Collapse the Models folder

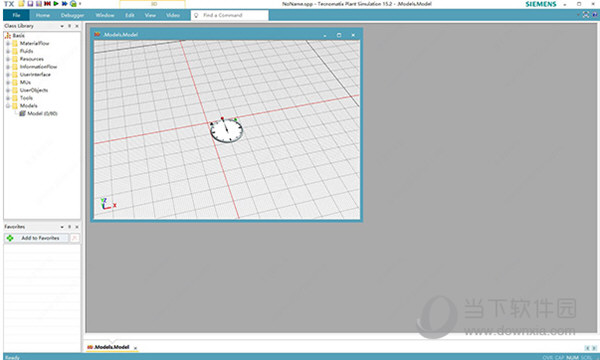8,106
